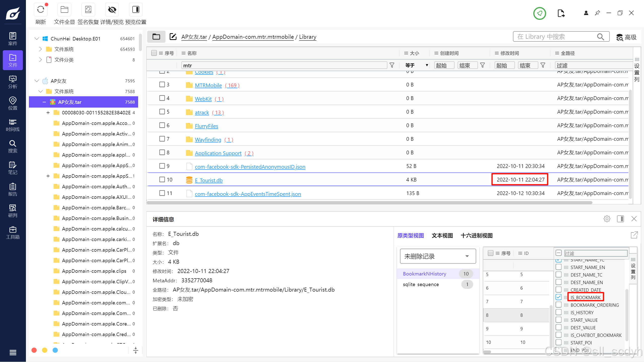Expand the 文件分类 tree node
Image resolution: width=644 pixels, height=362 pixels.
(x=40, y=60)
